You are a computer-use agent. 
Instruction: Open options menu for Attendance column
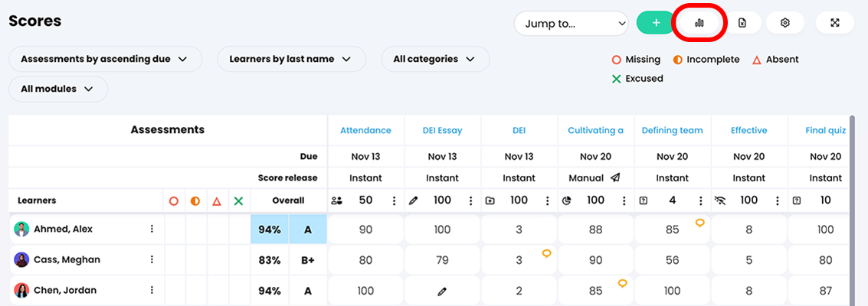point(395,201)
